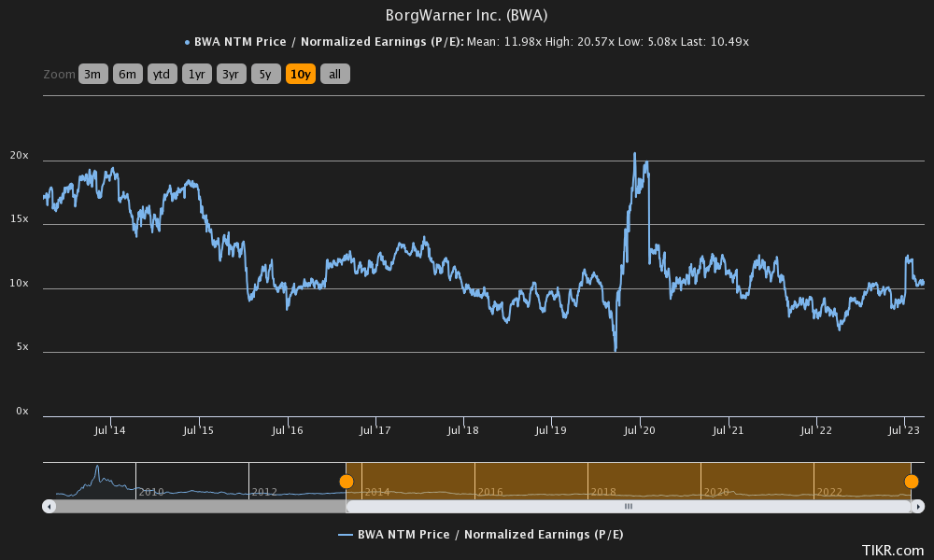
Task: Click the navigator scrollbar left arrow
Action: point(49,507)
